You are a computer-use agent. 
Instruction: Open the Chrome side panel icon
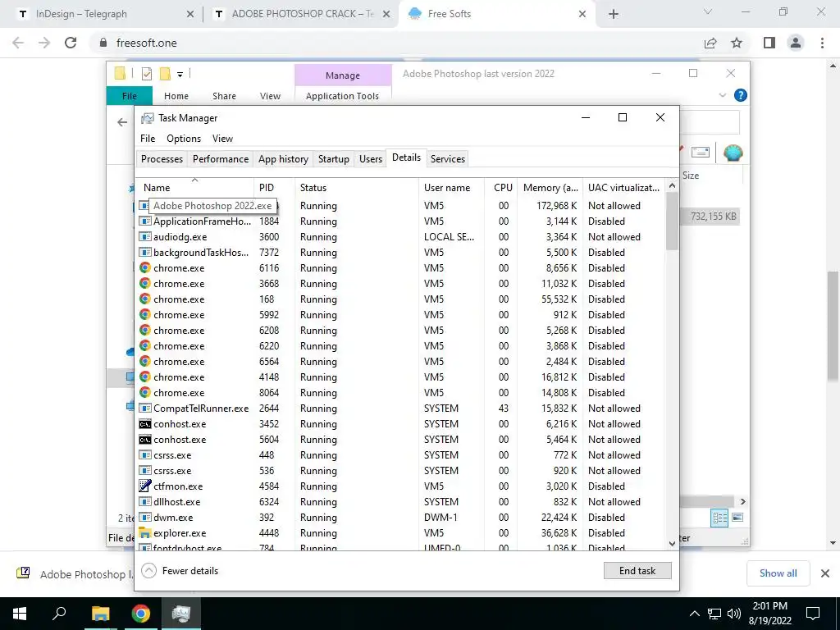[769, 43]
